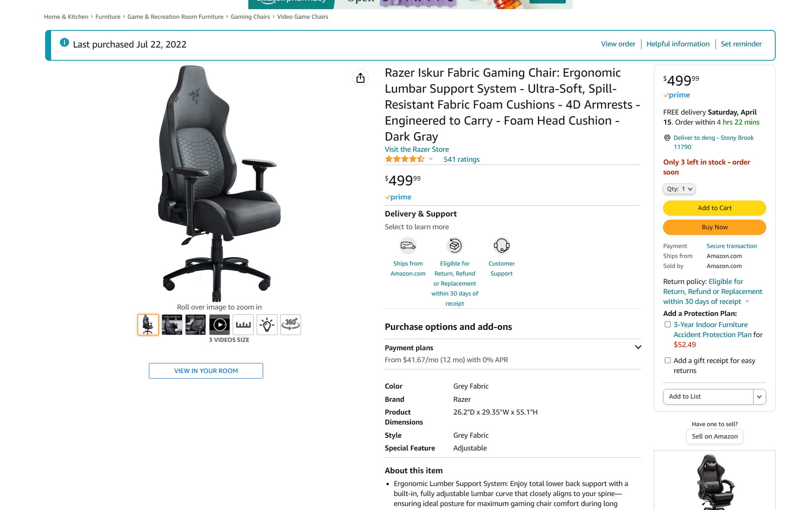
Task: Expand the star ratings breakdown arrow
Action: pos(431,159)
